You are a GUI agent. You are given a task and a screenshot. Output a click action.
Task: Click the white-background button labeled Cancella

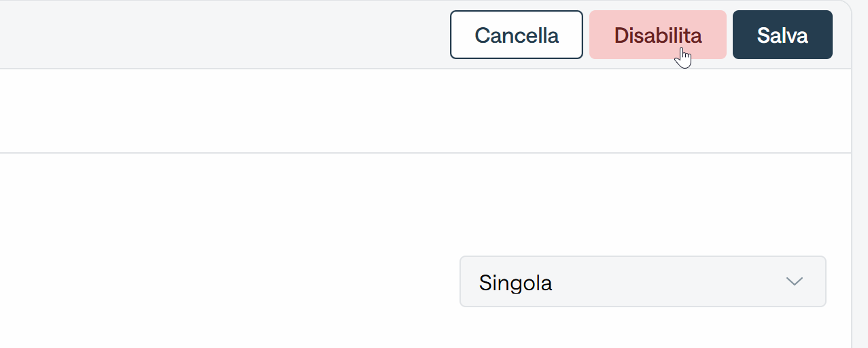tap(517, 35)
